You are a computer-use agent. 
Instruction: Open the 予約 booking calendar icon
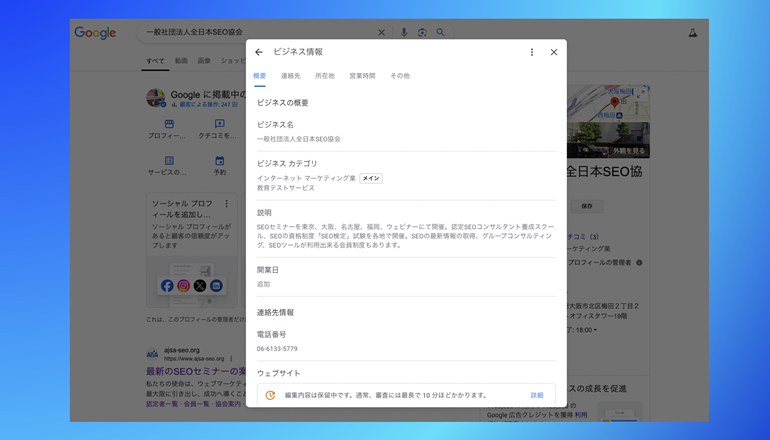(x=220, y=161)
